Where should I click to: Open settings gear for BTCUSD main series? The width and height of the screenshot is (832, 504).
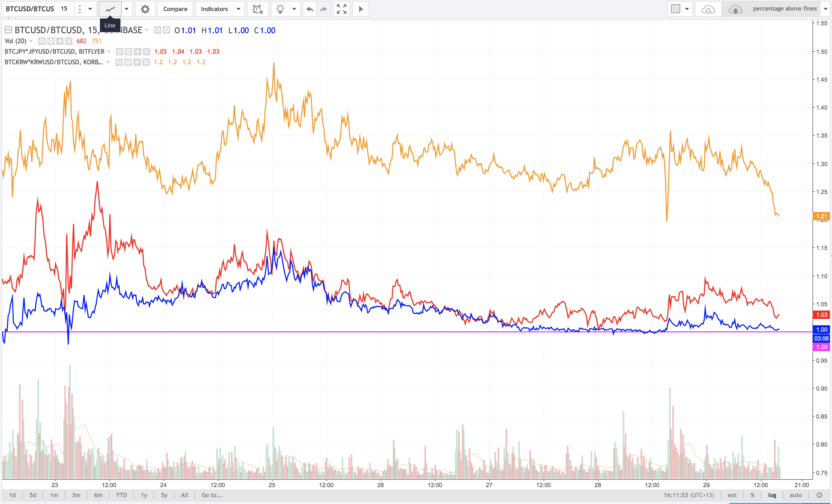pos(166,30)
